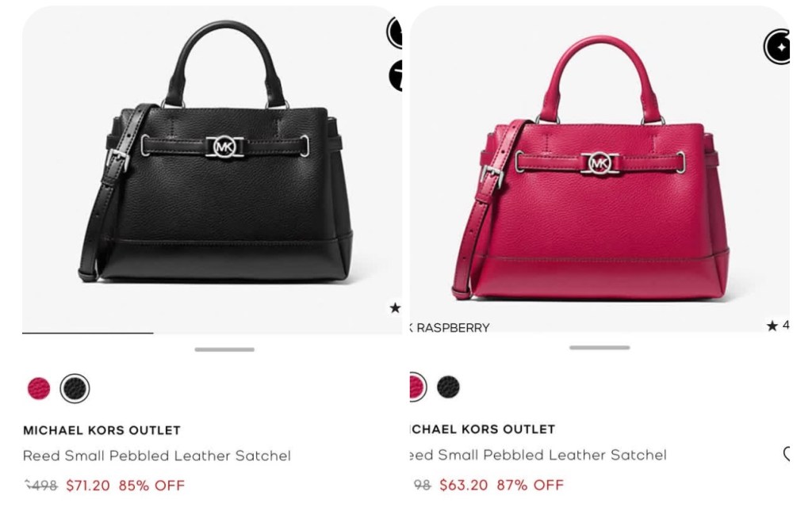Viewport: 812px width, 511px height.
Task: Open the Michael Kors Outlet brand link on right
Action: (482, 429)
